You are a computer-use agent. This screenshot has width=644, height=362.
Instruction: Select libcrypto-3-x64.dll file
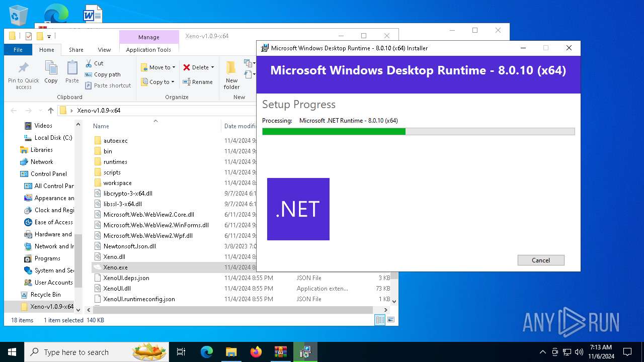pyautogui.click(x=123, y=194)
